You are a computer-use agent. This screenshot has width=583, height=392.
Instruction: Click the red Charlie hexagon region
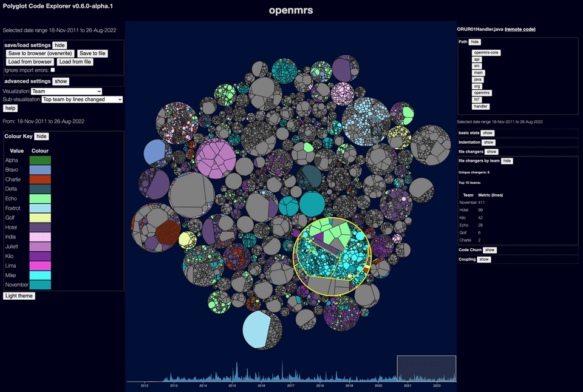tap(168, 232)
